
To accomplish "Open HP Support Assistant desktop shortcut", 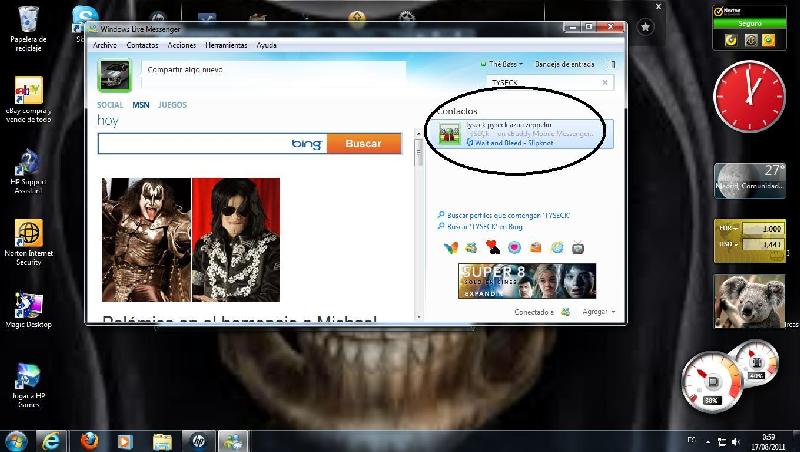I will pyautogui.click(x=28, y=171).
